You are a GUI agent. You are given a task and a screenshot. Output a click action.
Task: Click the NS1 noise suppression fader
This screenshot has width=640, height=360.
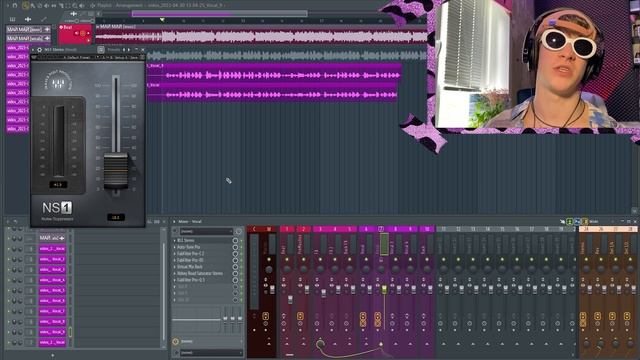[x=116, y=171]
